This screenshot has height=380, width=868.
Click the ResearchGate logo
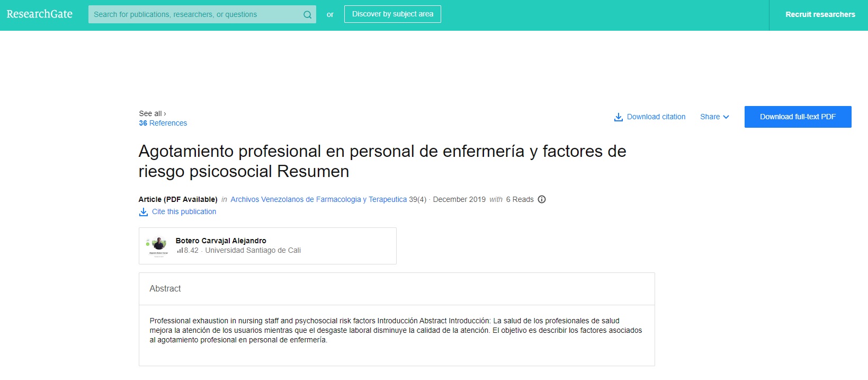[x=40, y=14]
